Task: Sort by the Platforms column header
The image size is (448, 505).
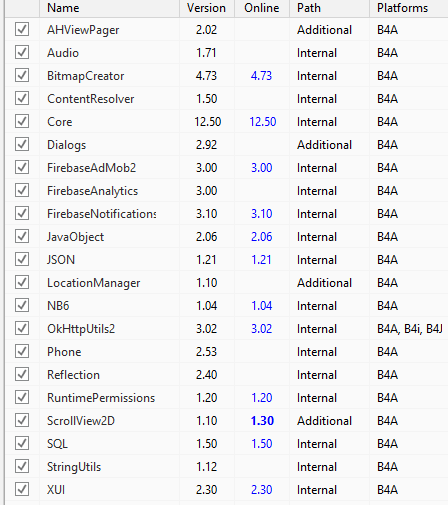Action: pyautogui.click(x=409, y=8)
